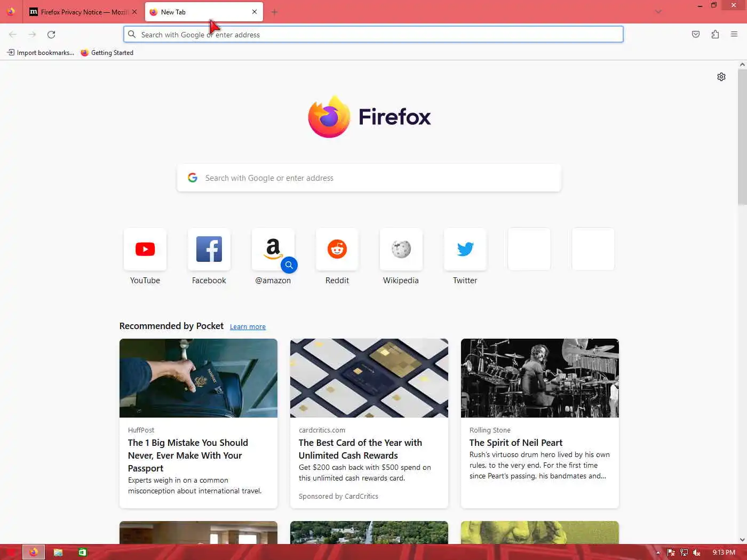Click the Rolling Stone source label
Viewport: 747px width, 560px height.
490,430
